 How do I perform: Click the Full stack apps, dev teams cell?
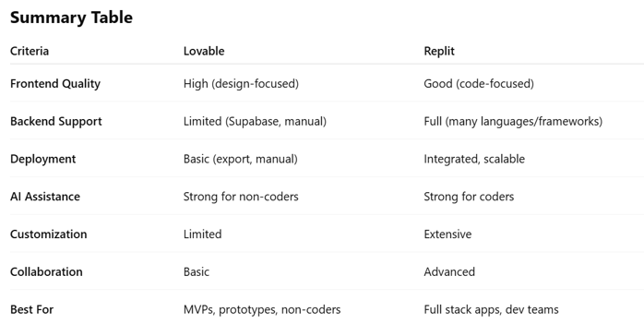click(x=491, y=310)
